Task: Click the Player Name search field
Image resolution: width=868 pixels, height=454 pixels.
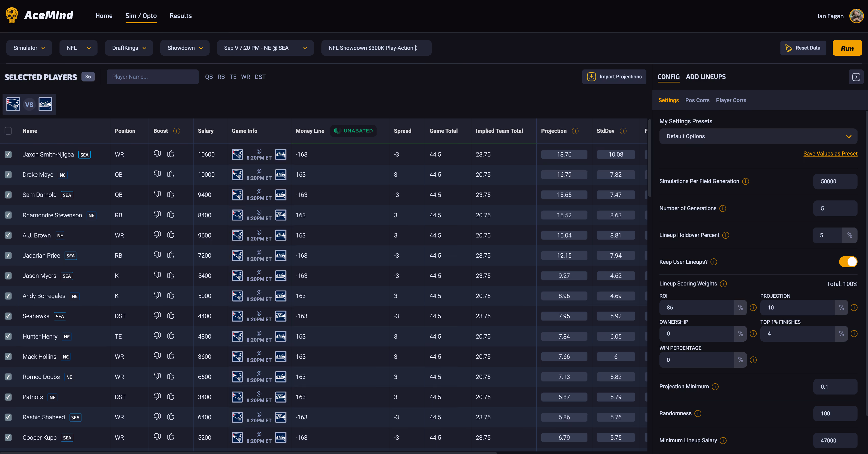Action: [153, 77]
